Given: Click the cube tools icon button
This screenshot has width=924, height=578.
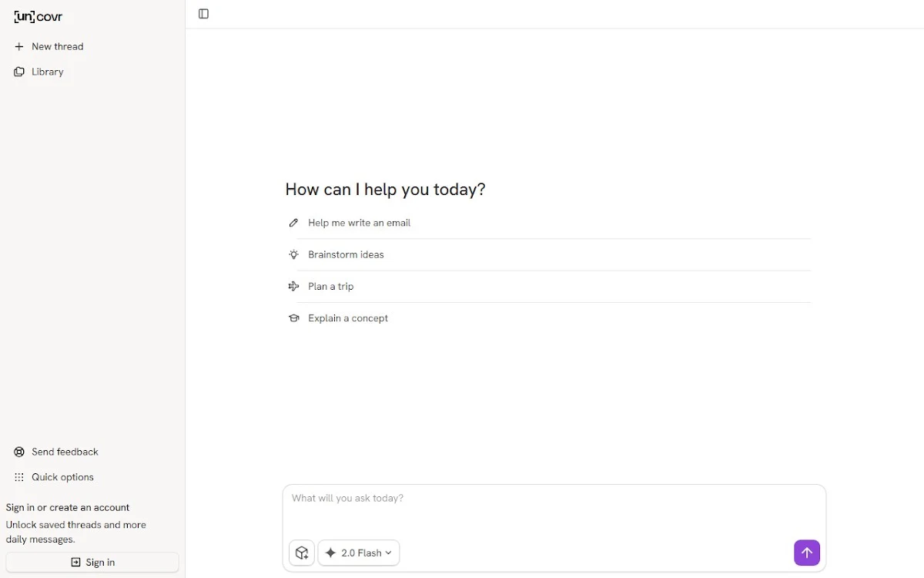Looking at the screenshot, I should point(302,553).
